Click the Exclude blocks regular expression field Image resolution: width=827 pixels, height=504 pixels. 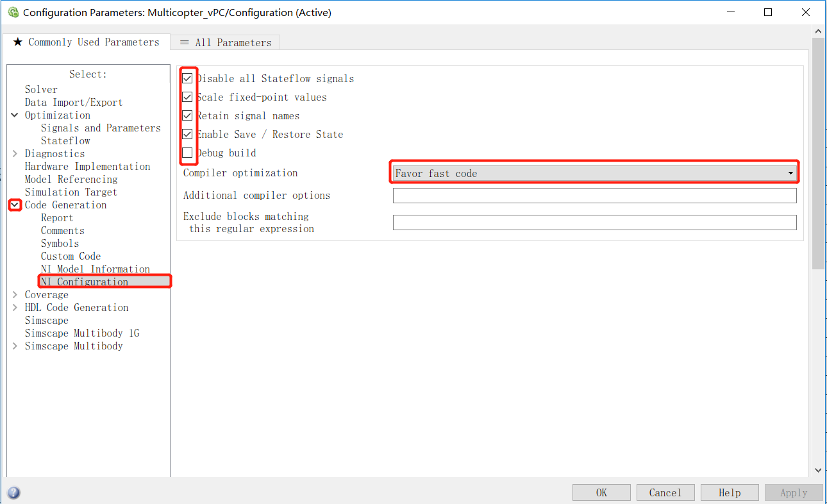point(594,223)
